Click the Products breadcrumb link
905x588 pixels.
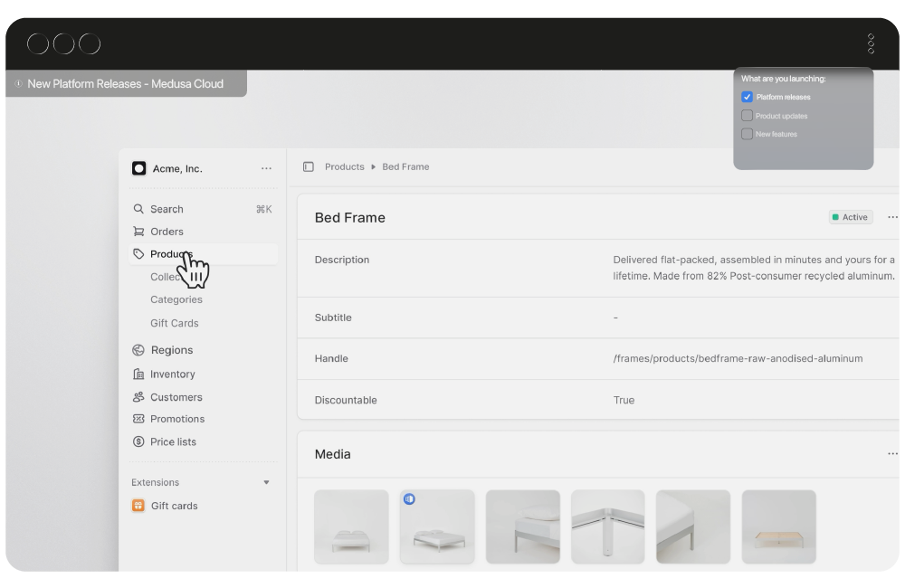click(345, 166)
